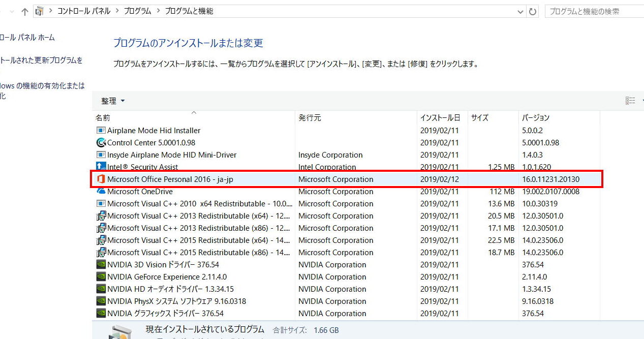This screenshot has width=644, height=339.
Task: Sort by バージョン column header
Action: pos(559,117)
